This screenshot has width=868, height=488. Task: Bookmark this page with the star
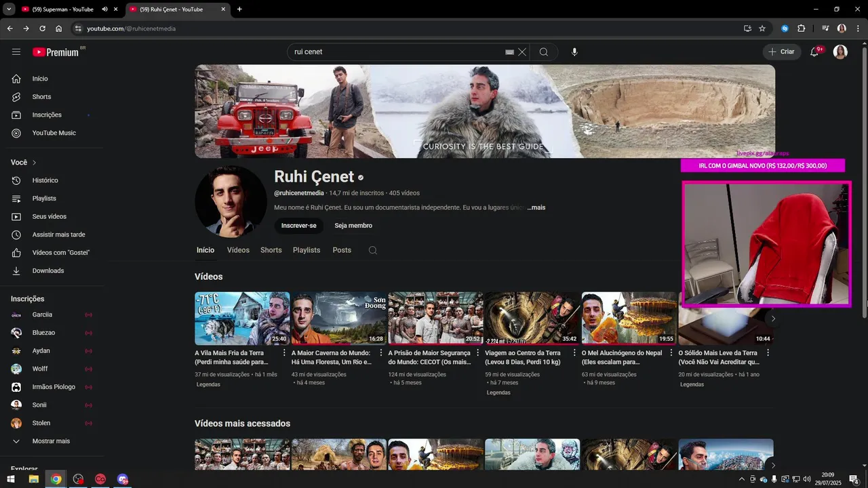pyautogui.click(x=762, y=28)
